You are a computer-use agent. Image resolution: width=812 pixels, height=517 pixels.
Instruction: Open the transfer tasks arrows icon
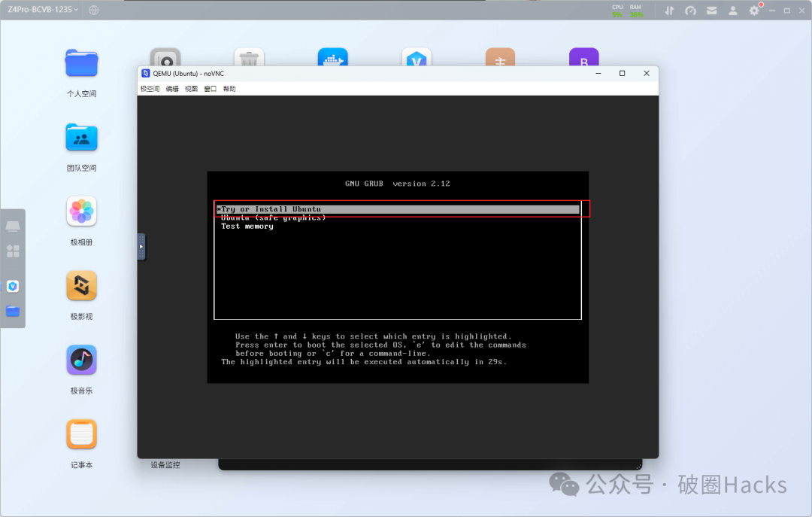[669, 11]
